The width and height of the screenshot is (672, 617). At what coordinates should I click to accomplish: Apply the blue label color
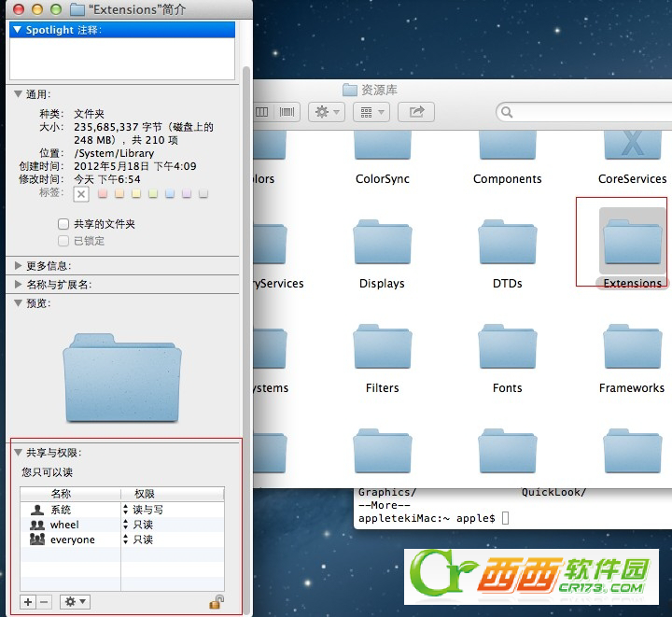[170, 193]
